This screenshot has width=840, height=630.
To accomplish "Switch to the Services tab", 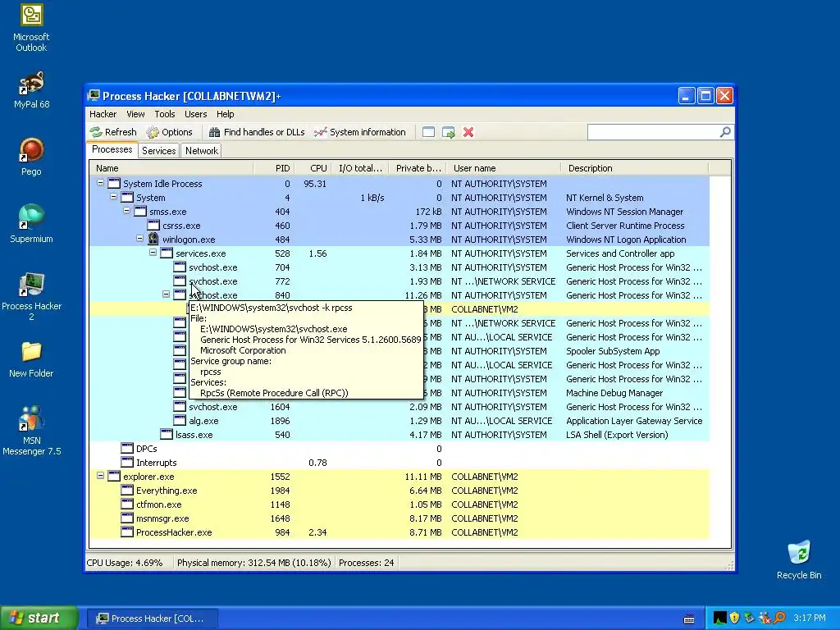I will (x=158, y=151).
